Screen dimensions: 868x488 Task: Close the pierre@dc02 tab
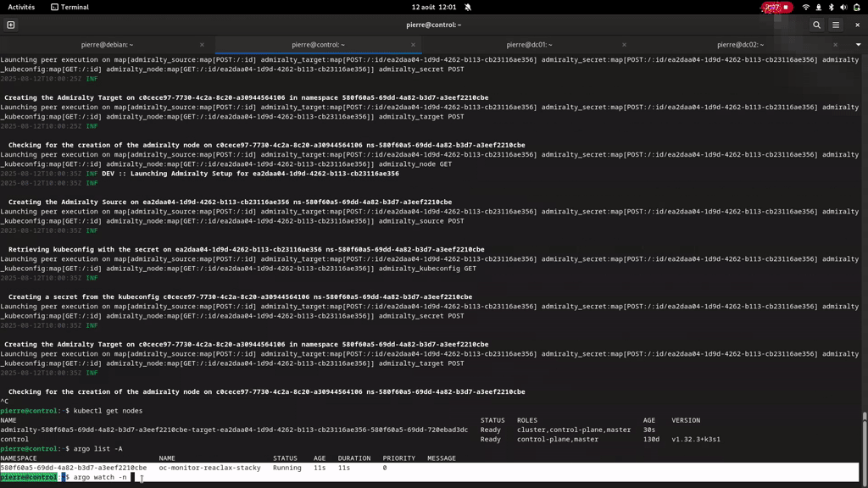(x=835, y=44)
